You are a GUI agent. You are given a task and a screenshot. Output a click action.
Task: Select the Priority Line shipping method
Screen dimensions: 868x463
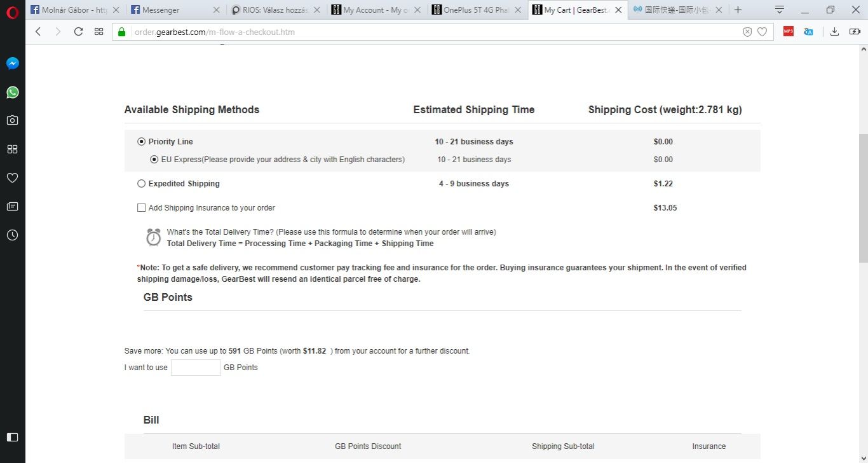142,142
